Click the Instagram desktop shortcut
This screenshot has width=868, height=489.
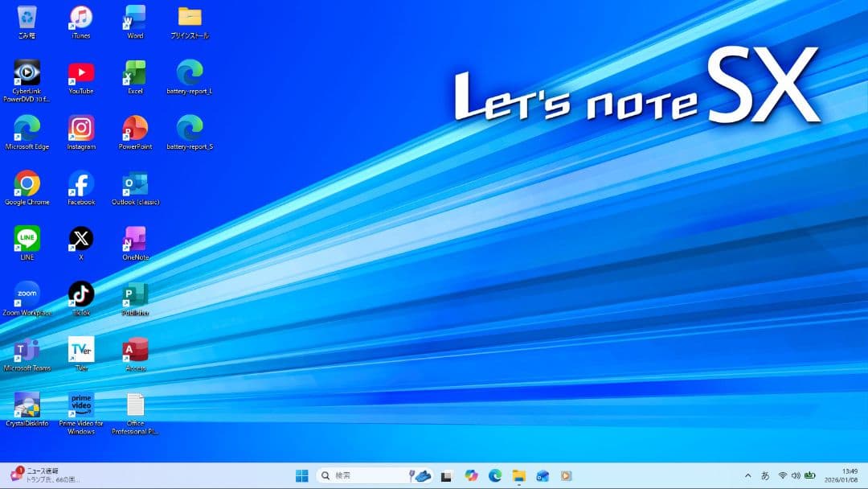81,129
